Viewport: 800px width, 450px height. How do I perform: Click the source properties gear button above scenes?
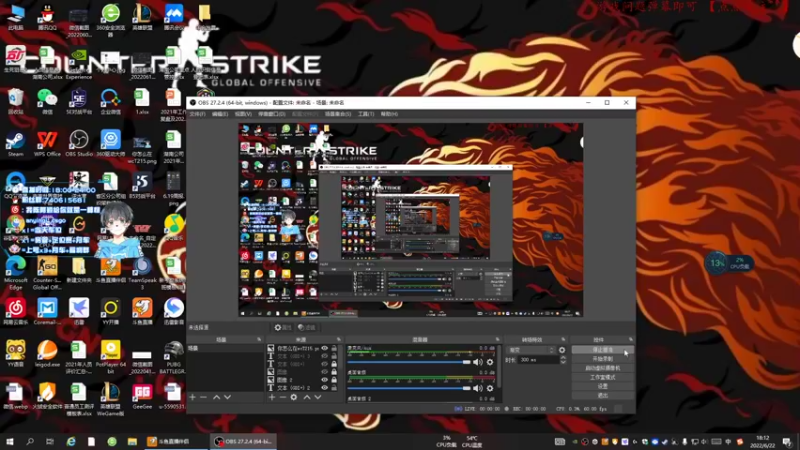(283, 328)
